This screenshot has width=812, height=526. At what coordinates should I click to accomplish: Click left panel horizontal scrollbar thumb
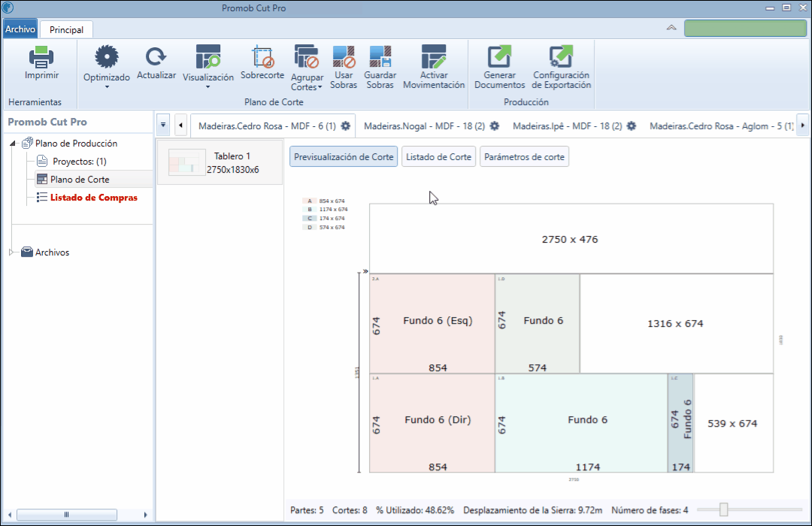point(67,515)
